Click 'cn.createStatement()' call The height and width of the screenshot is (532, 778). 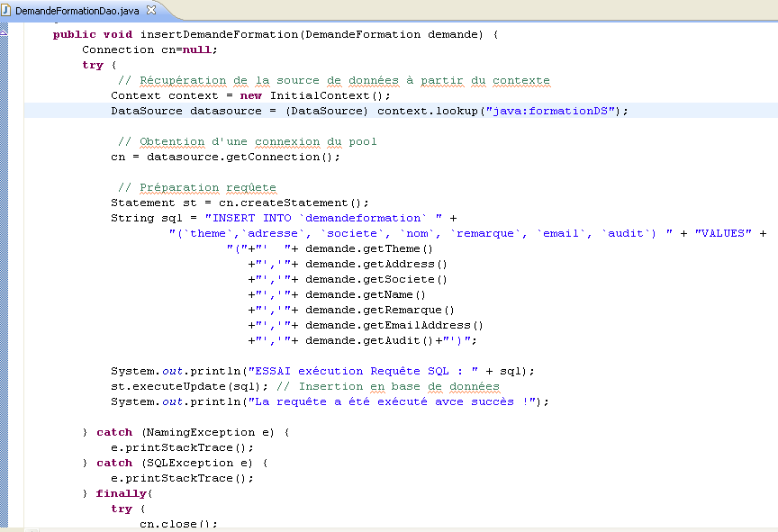pos(290,203)
